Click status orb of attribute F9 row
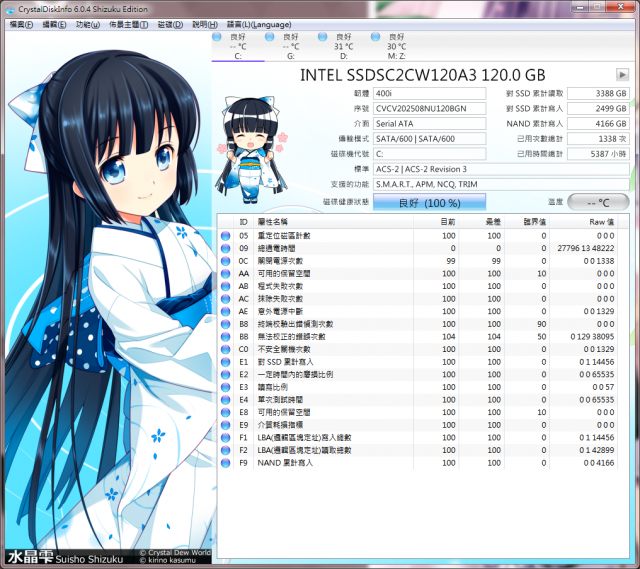This screenshot has height=569, width=640. pos(225,463)
